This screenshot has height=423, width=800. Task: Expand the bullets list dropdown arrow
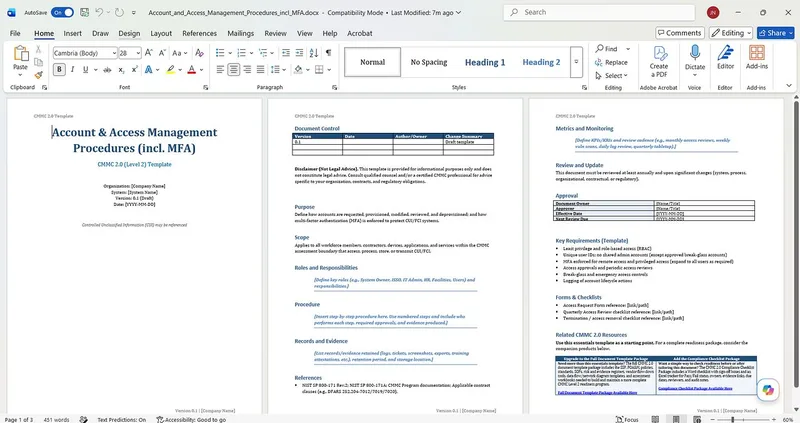click(230, 53)
